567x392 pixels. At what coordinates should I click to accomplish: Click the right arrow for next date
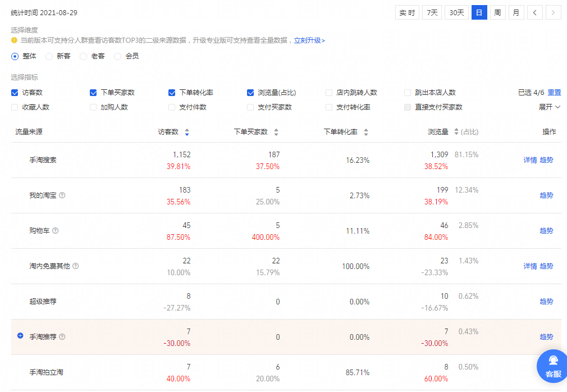click(554, 12)
